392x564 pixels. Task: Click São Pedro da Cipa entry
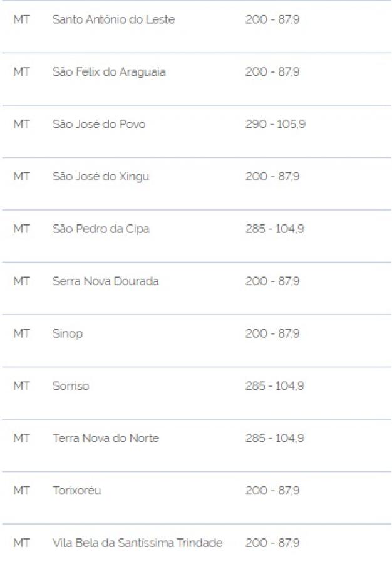click(101, 229)
